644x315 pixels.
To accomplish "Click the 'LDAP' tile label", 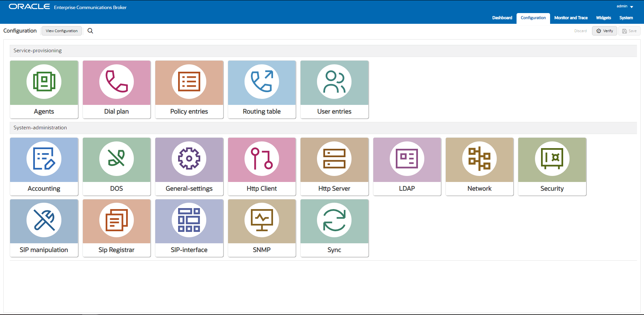I will click(x=407, y=189).
